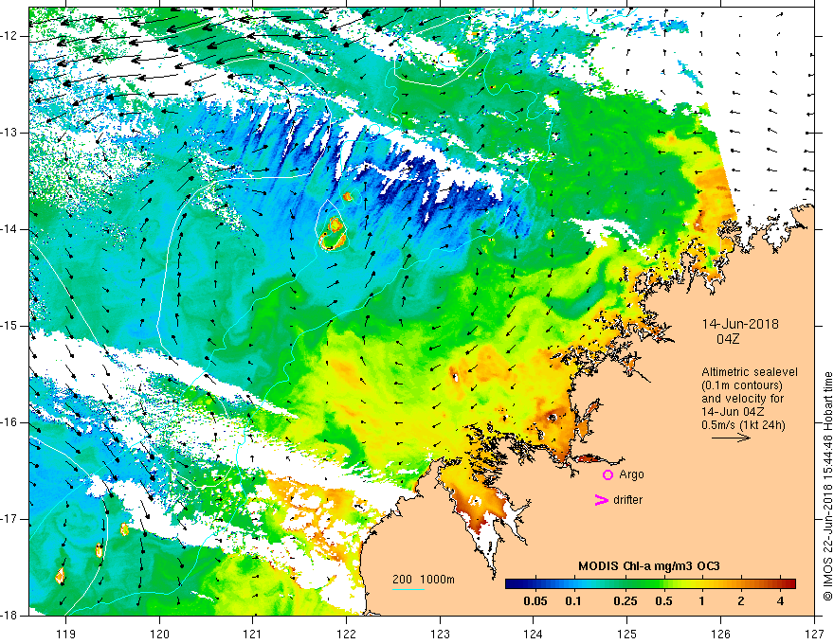Click longitude axis label "123"

point(440,634)
